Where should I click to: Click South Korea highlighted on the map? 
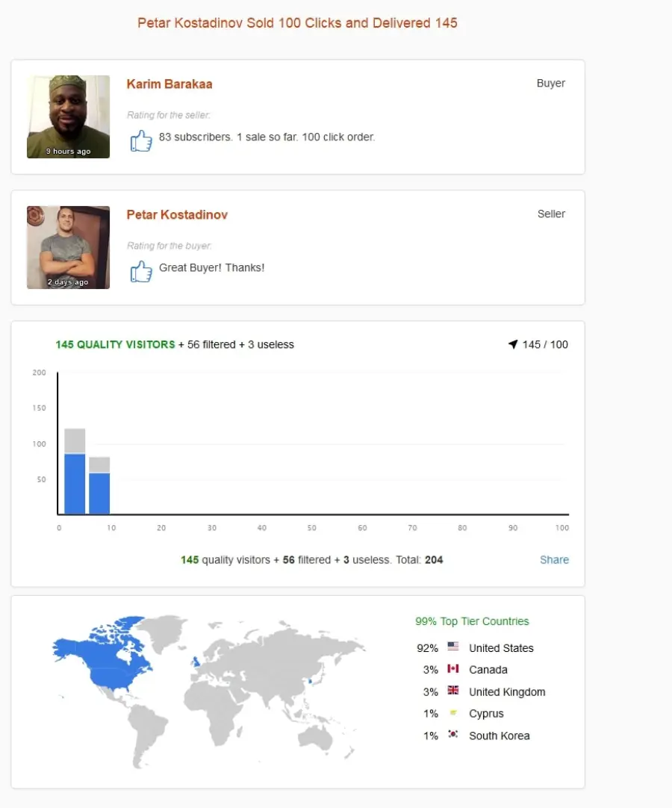310,681
